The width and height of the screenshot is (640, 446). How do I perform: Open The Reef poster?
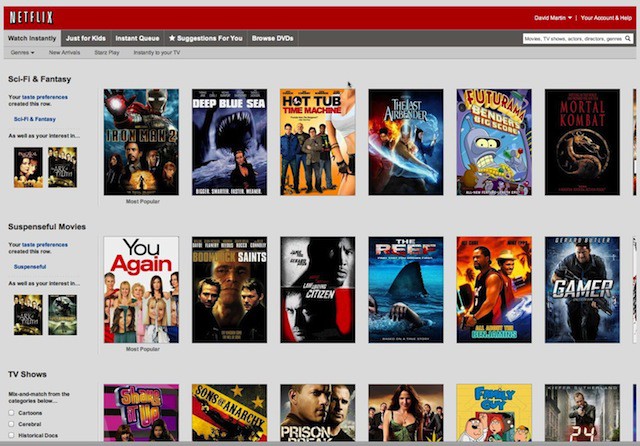point(406,290)
